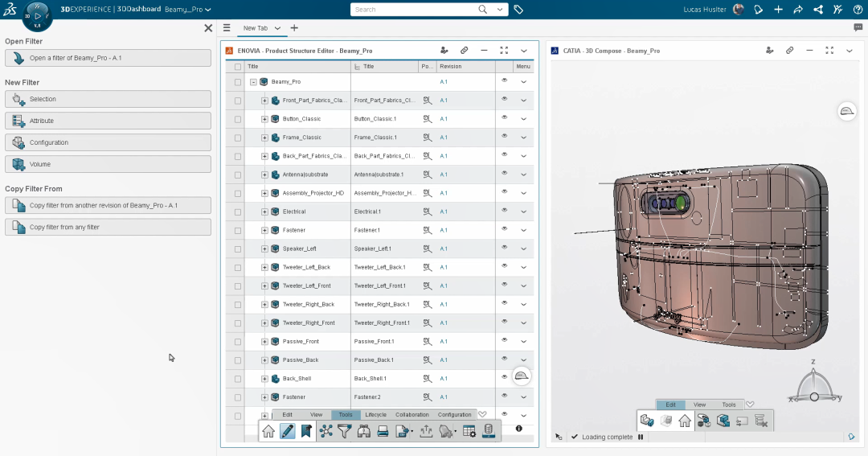Open the chat comment icon at top right
868x456 pixels.
(x=858, y=27)
